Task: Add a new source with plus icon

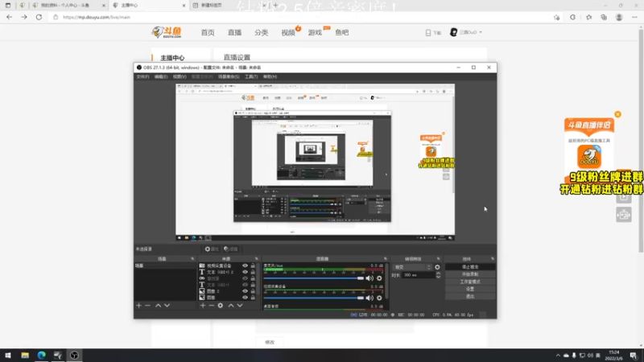Action: click(x=203, y=306)
